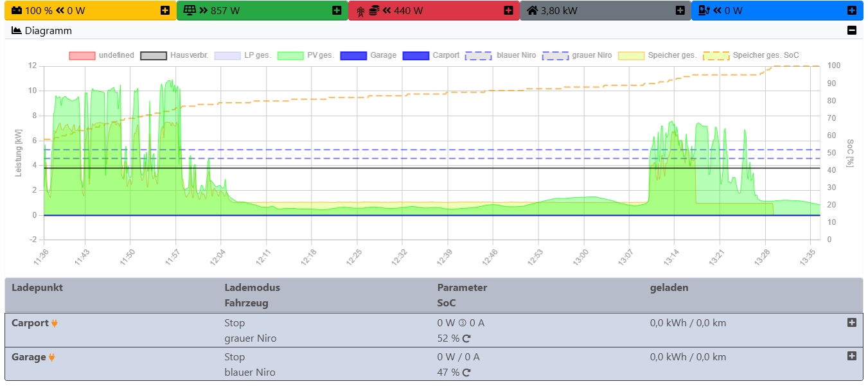Refresh the blauer Niro SoC value
868x386 pixels.
pos(466,373)
